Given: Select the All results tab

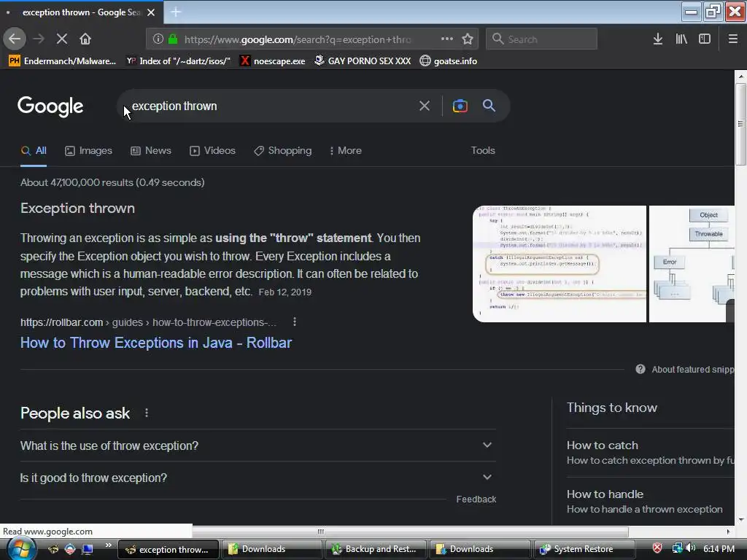Looking at the screenshot, I should (x=34, y=150).
